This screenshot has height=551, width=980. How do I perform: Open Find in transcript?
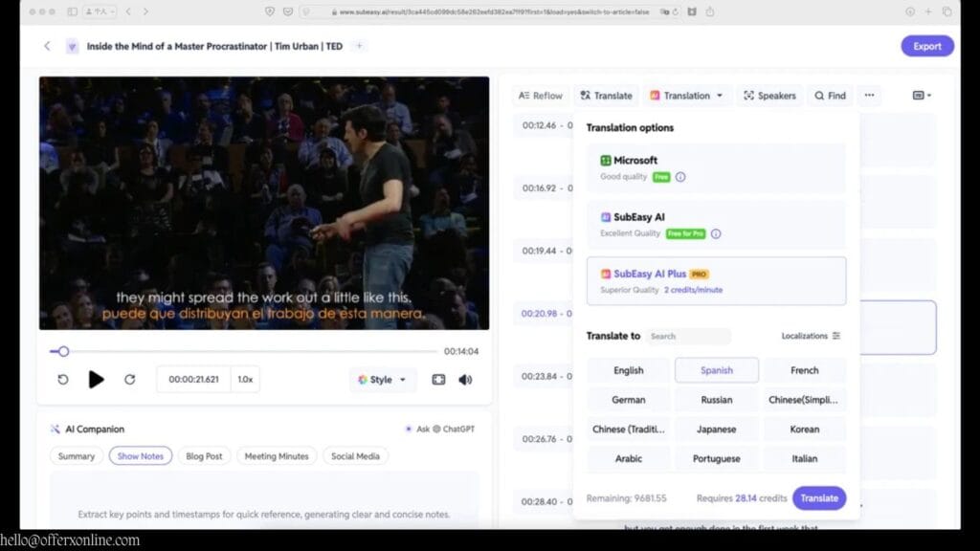tap(830, 96)
